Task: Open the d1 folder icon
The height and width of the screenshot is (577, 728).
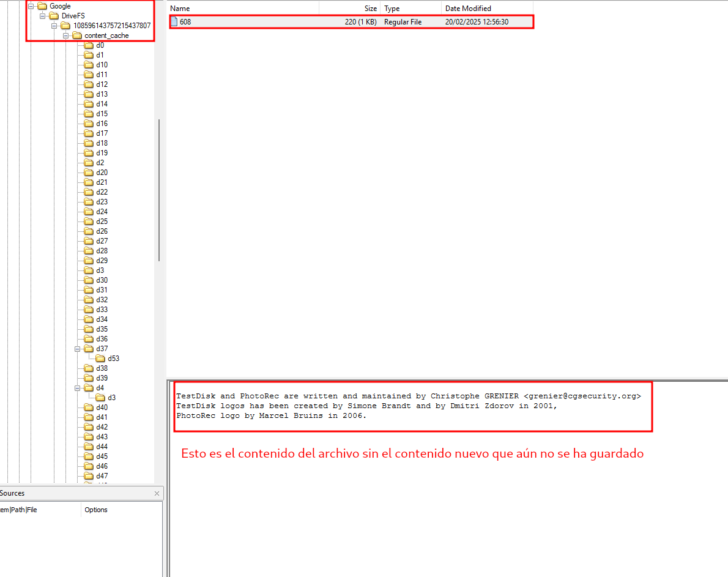Action: tap(89, 55)
